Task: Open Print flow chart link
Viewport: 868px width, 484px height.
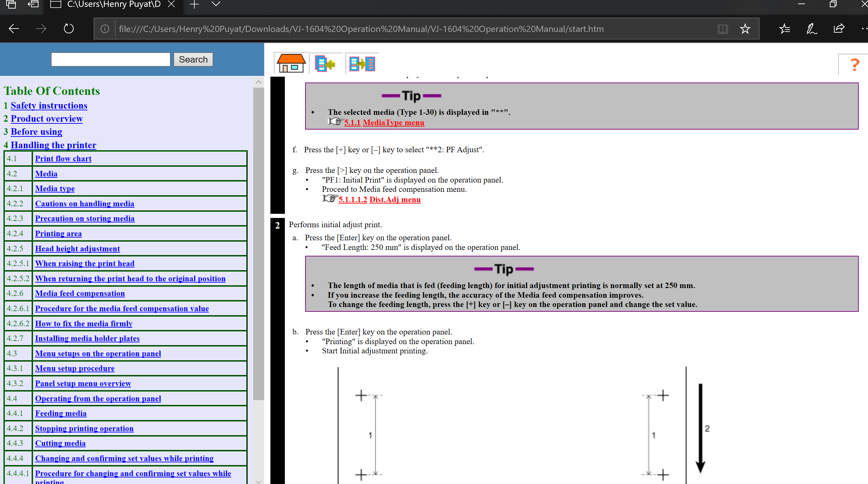Action: pyautogui.click(x=63, y=158)
